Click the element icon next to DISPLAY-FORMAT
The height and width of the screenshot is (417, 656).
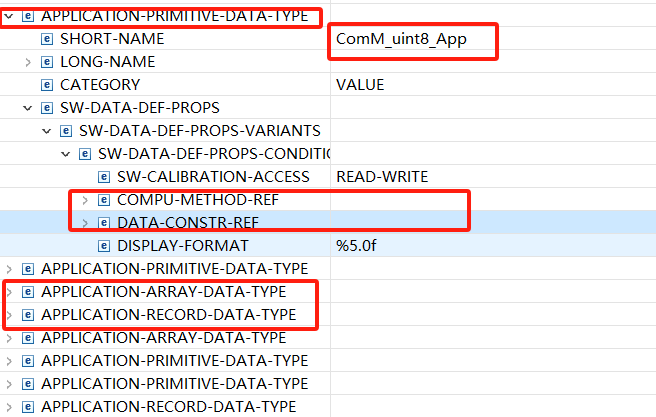pyautogui.click(x=104, y=246)
